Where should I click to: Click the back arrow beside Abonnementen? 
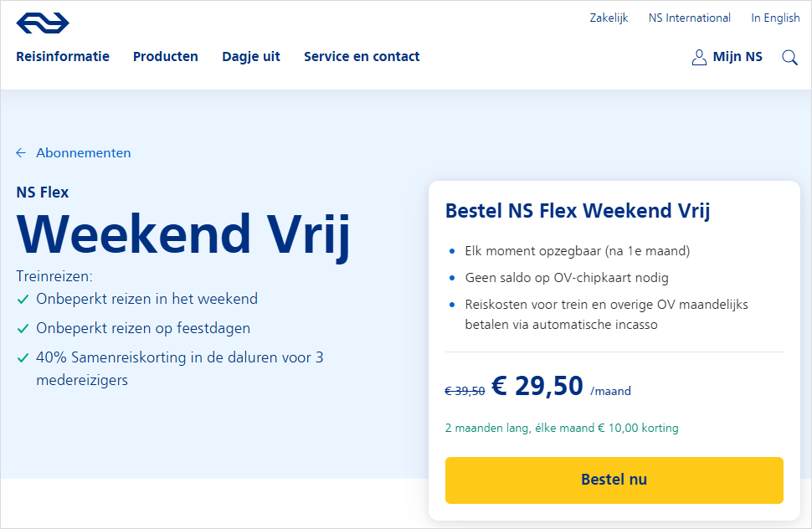(21, 153)
